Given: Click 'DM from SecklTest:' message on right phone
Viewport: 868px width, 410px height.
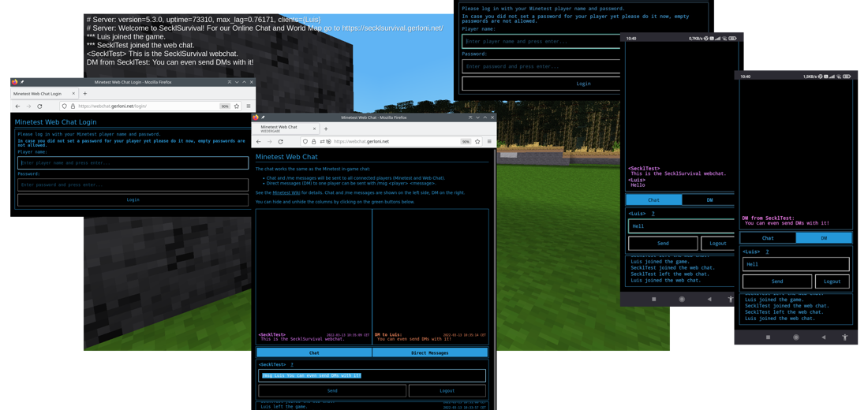Looking at the screenshot, I should (768, 218).
